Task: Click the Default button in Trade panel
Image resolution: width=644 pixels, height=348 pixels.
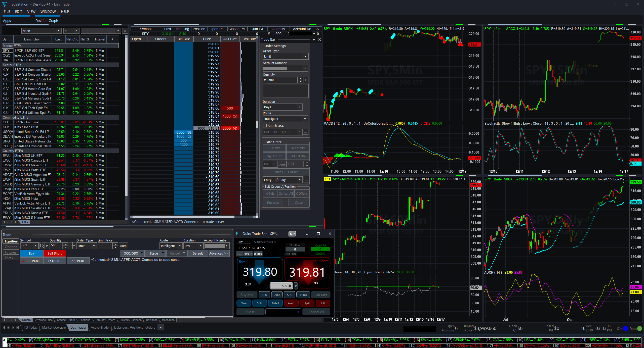Action: tap(198, 253)
